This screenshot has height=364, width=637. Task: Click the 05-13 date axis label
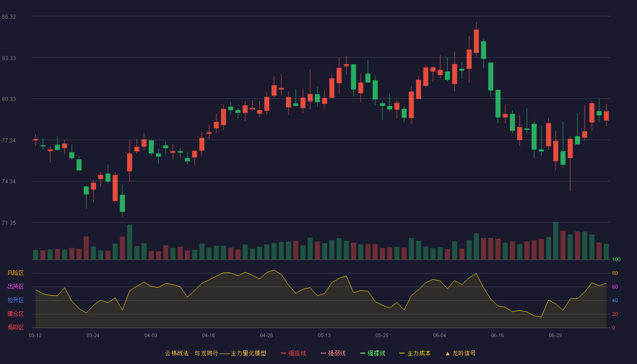coord(324,335)
